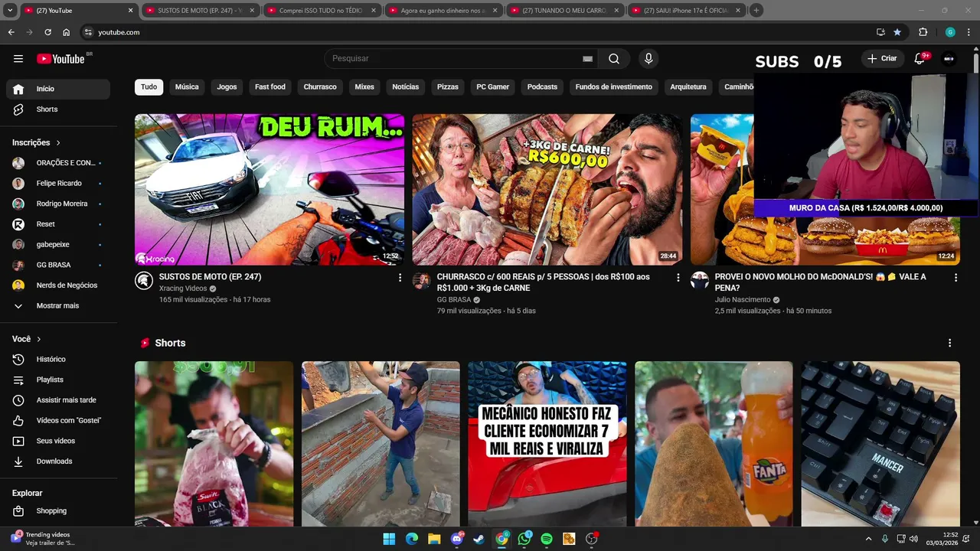This screenshot has width=980, height=551.
Task: Open gabepeixe subscription channel
Action: coord(58,245)
